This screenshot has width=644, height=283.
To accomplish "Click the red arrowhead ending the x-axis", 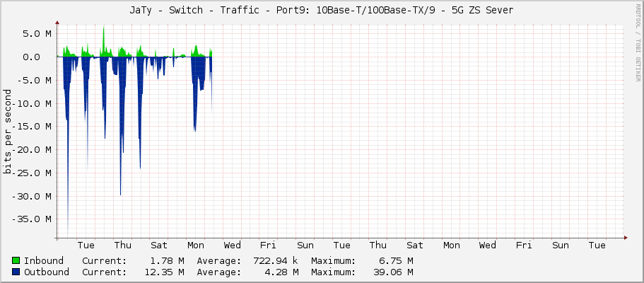I will click(626, 238).
